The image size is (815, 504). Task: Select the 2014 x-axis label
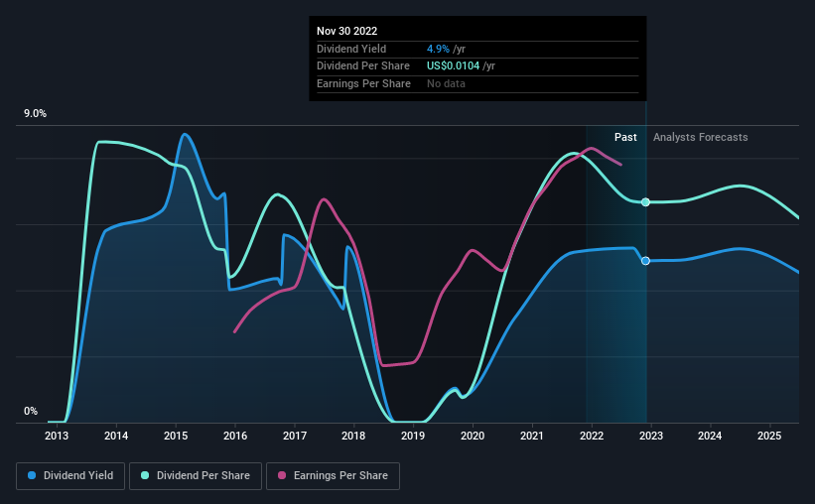pyautogui.click(x=116, y=436)
